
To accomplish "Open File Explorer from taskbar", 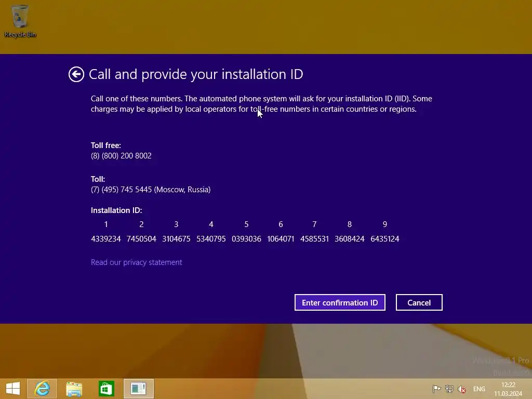I will tap(74, 389).
